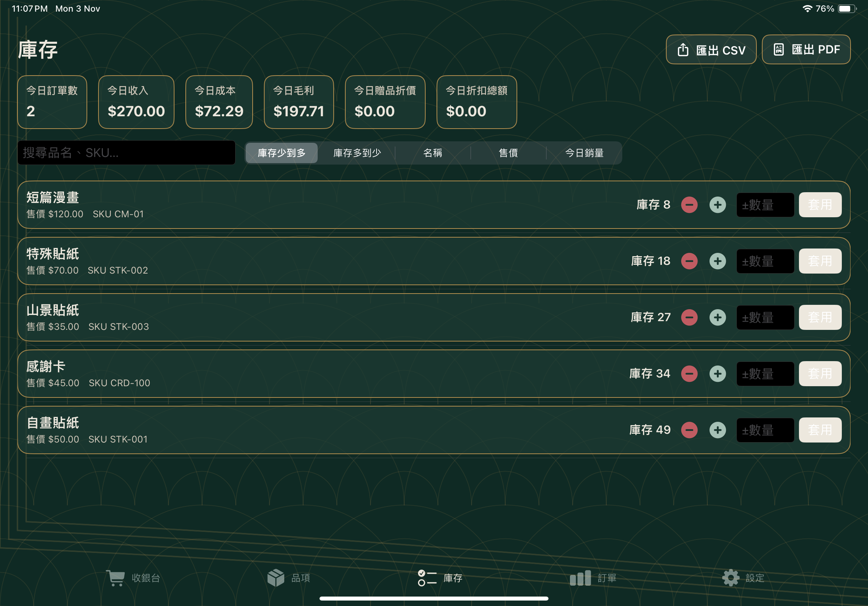Tap the minus icon for 短篇漫畫
This screenshot has width=868, height=606.
(689, 205)
